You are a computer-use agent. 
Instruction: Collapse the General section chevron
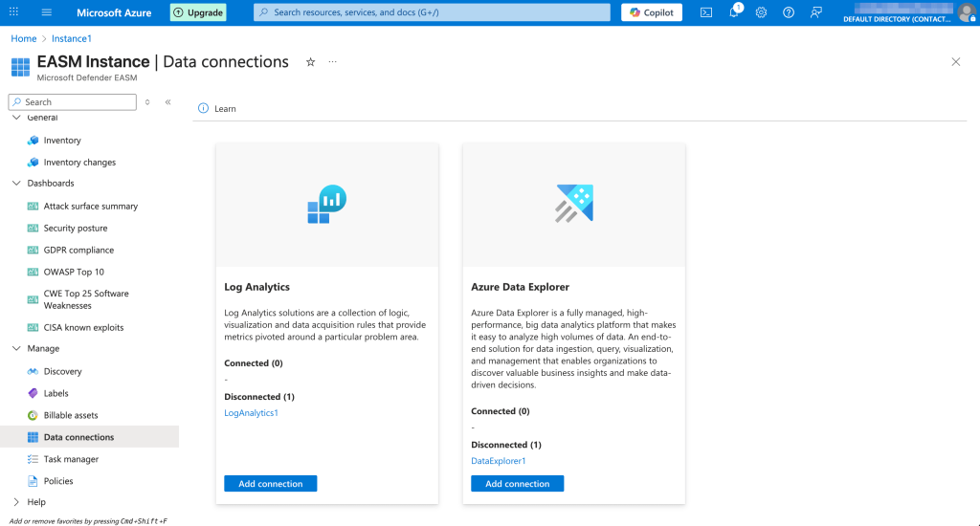pyautogui.click(x=16, y=118)
